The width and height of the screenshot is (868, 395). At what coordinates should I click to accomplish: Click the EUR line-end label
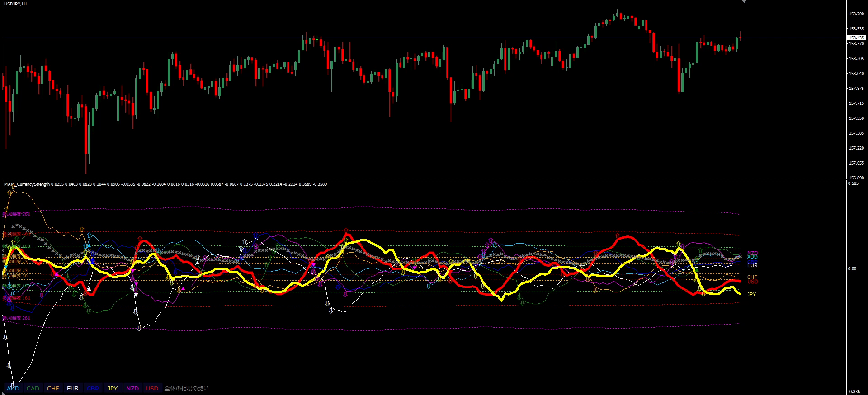coord(752,265)
